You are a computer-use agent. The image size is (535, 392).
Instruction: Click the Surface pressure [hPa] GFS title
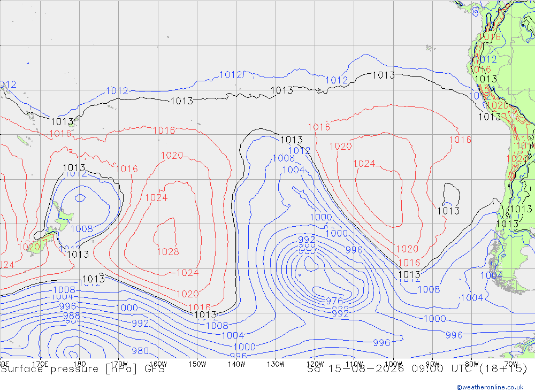click(82, 369)
